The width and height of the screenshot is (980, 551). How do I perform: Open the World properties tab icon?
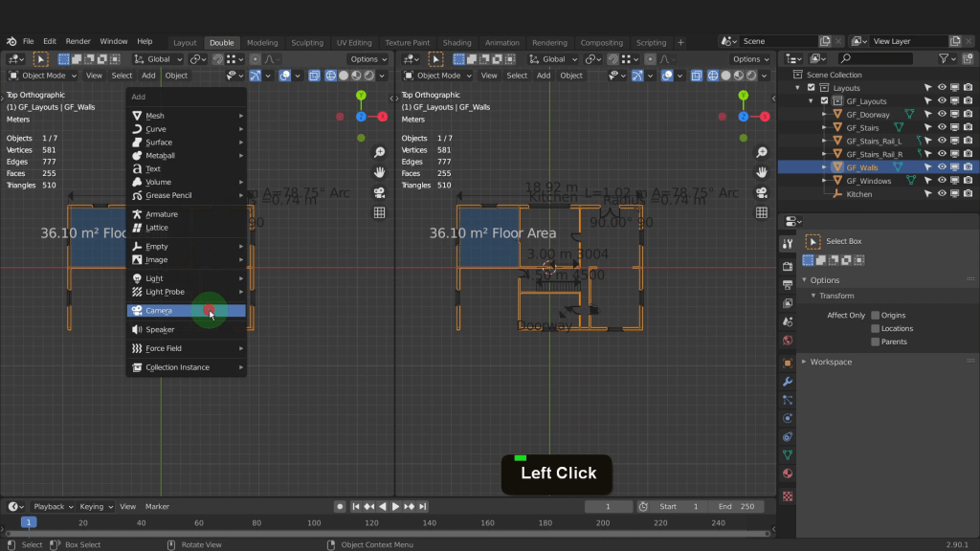(788, 340)
